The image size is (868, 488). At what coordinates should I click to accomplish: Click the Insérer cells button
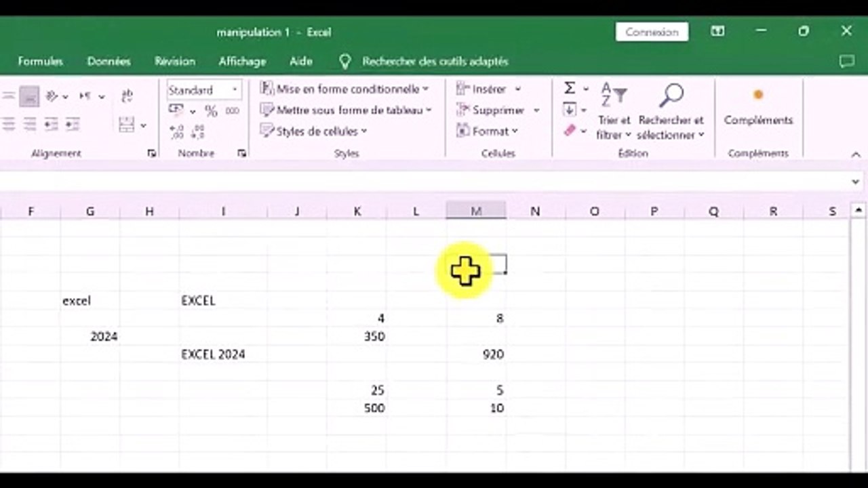point(481,89)
